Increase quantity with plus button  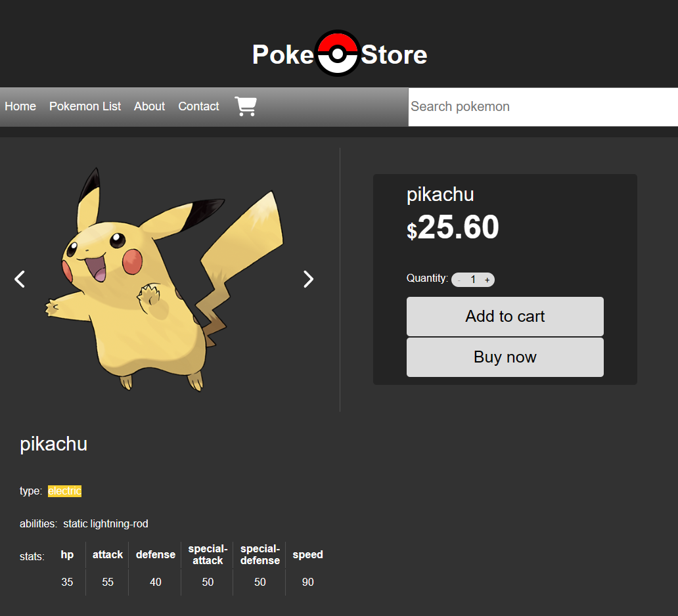[x=487, y=280]
